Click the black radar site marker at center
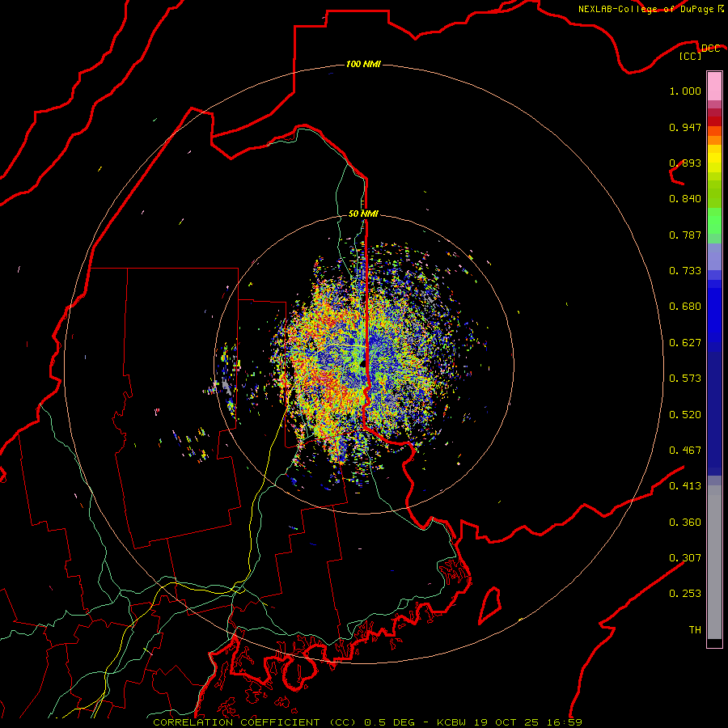Viewport: 728px width, 728px height. (x=363, y=363)
